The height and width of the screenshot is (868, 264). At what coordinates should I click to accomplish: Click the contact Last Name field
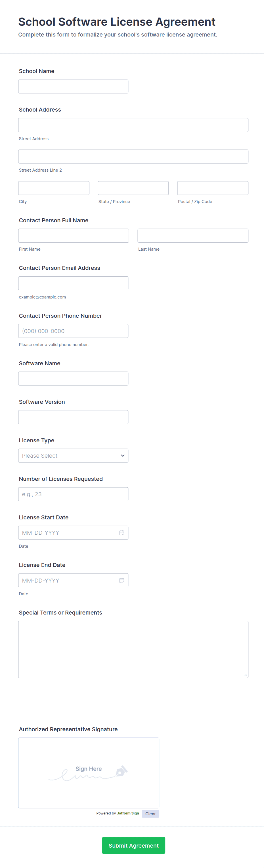pos(193,236)
